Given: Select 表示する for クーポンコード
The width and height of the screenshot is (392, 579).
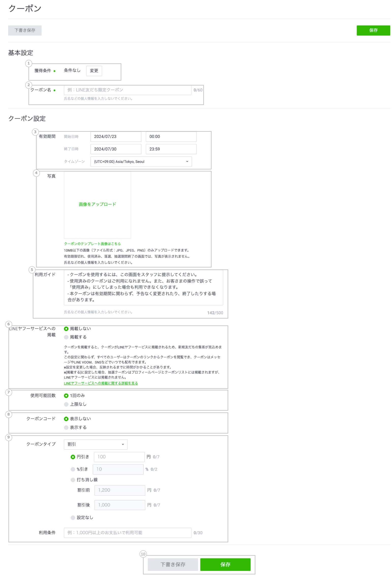Looking at the screenshot, I should 66,428.
